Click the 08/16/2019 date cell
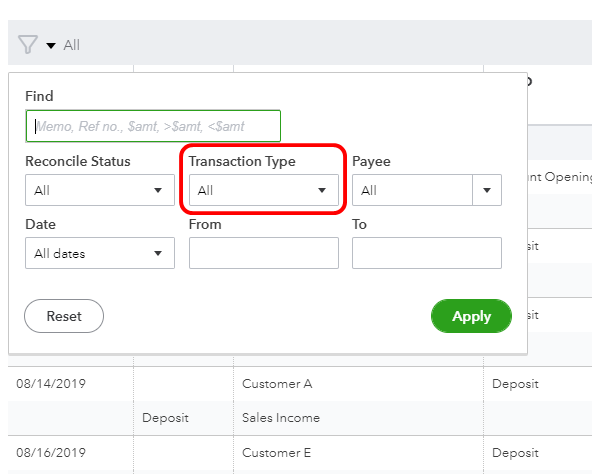 click(51, 452)
